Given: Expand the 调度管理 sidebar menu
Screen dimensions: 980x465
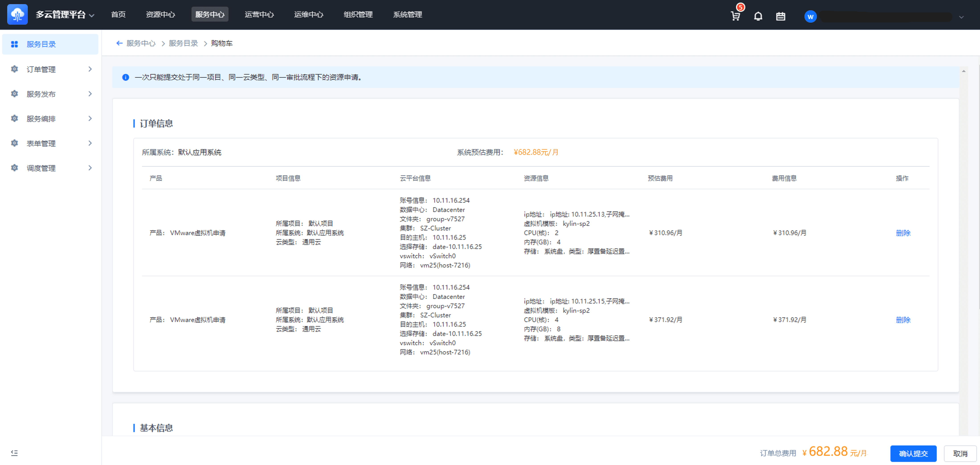Looking at the screenshot, I should (90, 168).
